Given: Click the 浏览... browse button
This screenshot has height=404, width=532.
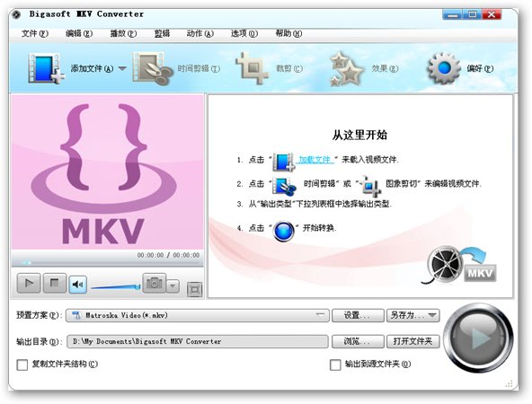Looking at the screenshot, I should click(x=358, y=341).
